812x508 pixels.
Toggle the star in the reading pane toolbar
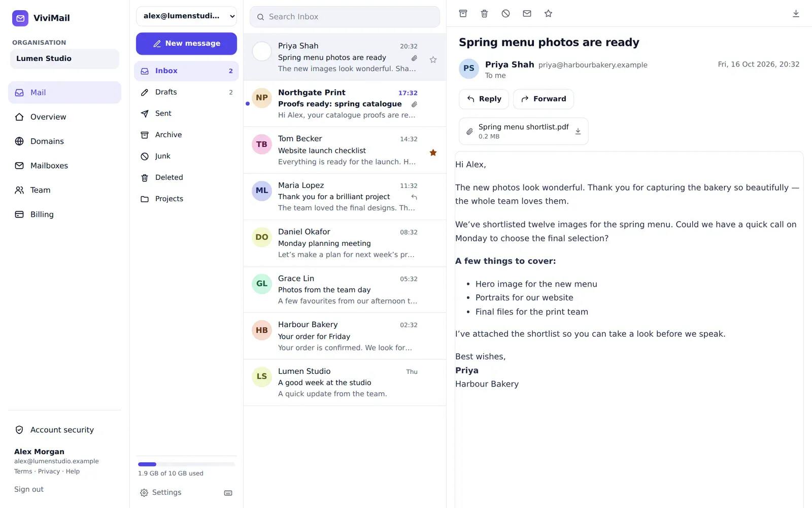548,14
